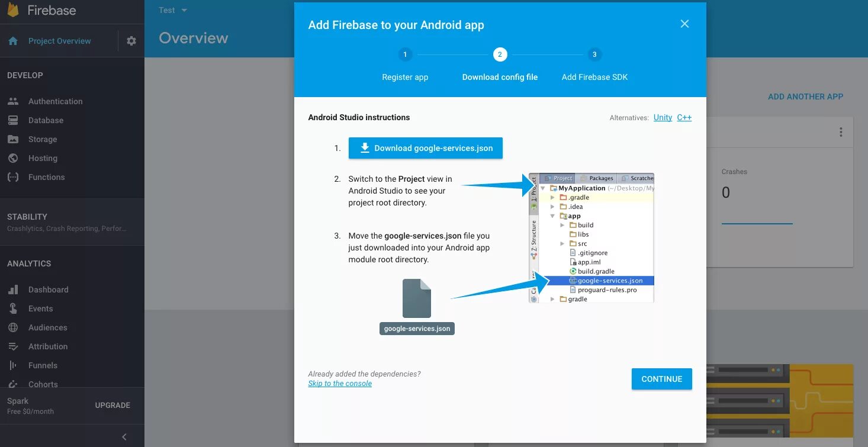Click the Functions brackets icon

(x=13, y=177)
